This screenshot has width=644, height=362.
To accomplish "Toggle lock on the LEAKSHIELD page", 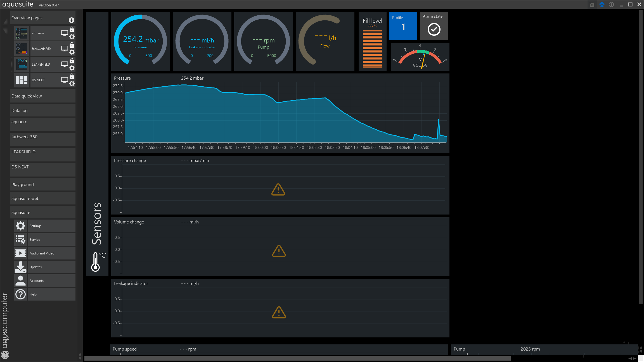I will click(x=72, y=61).
